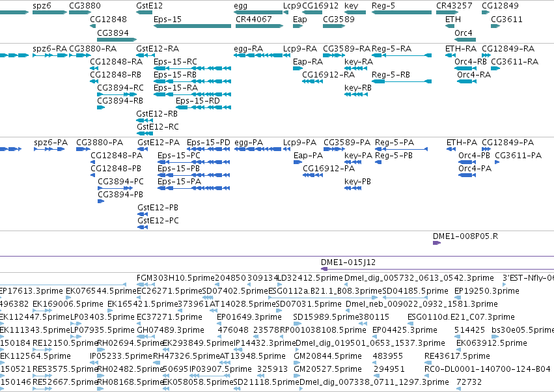Select the egg gene label
Screen dimensions: 554x392
(241, 6)
